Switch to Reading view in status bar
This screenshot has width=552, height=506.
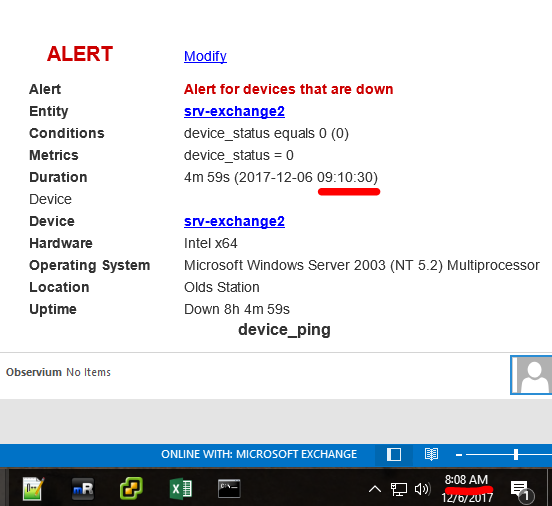click(431, 454)
